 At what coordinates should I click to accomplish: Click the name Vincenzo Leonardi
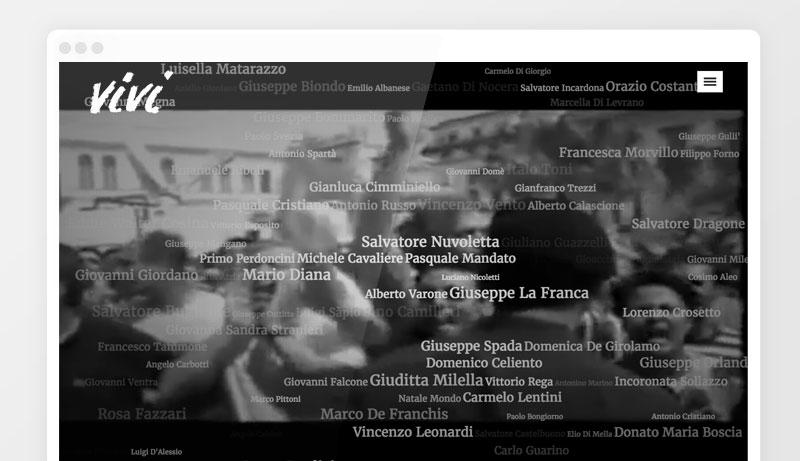pyautogui.click(x=412, y=432)
